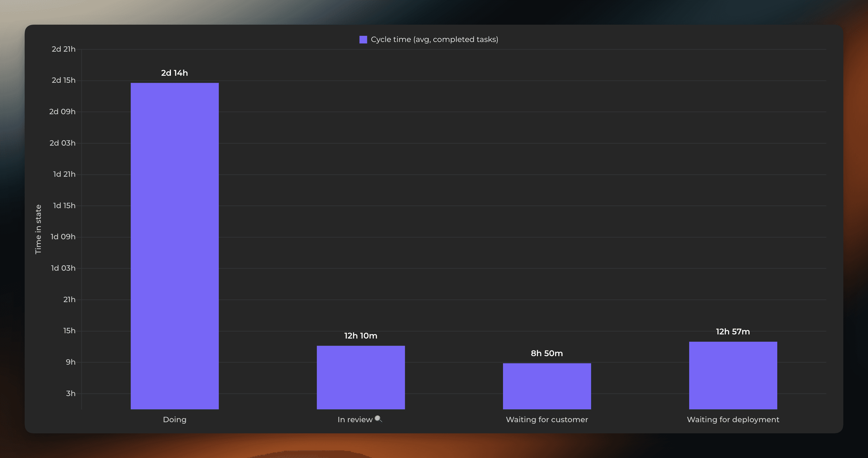Click the 'In review' x-axis label

[x=355, y=420]
